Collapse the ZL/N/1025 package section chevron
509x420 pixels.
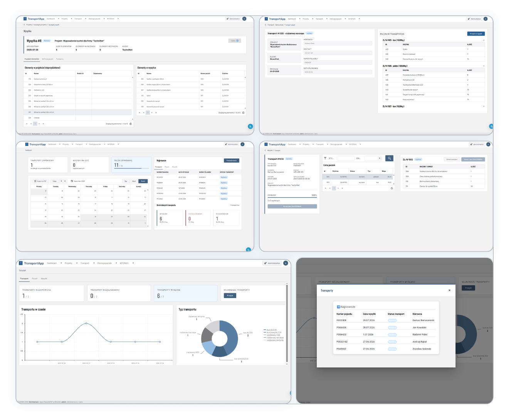coord(484,40)
